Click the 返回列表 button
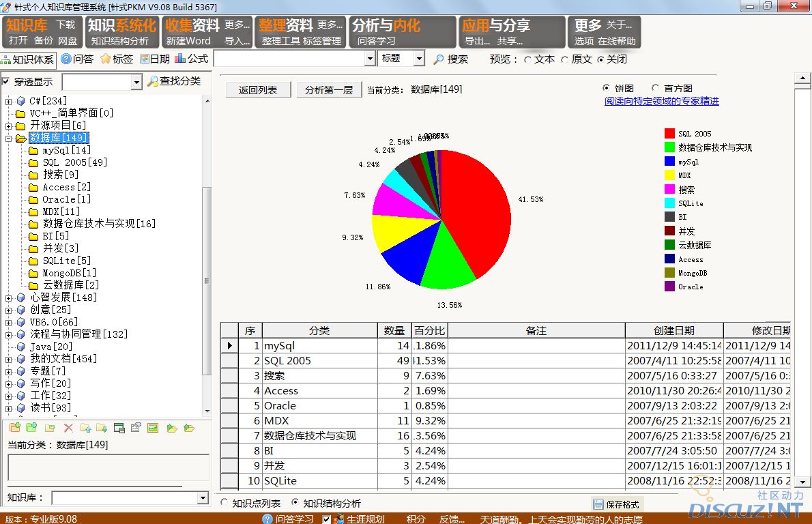 (x=258, y=89)
